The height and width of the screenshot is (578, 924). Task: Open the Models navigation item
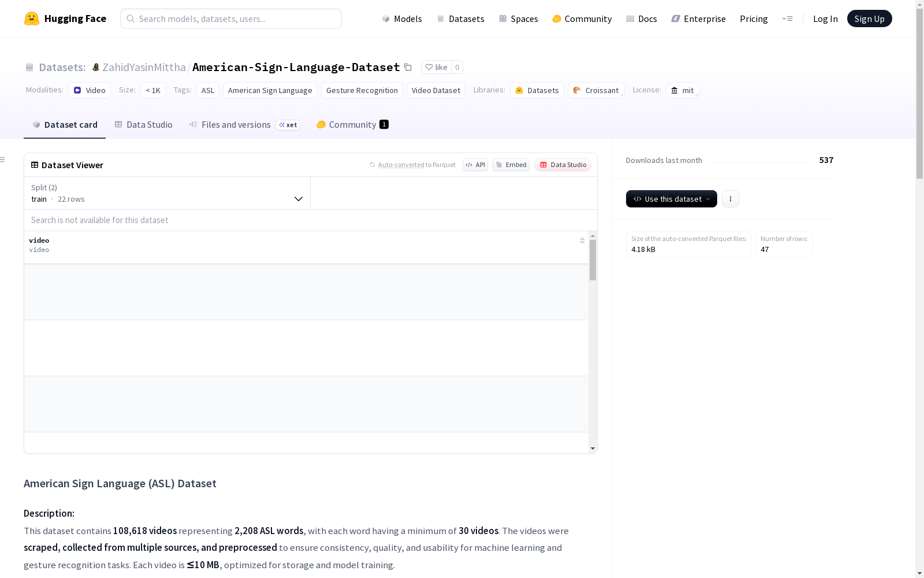click(x=402, y=18)
